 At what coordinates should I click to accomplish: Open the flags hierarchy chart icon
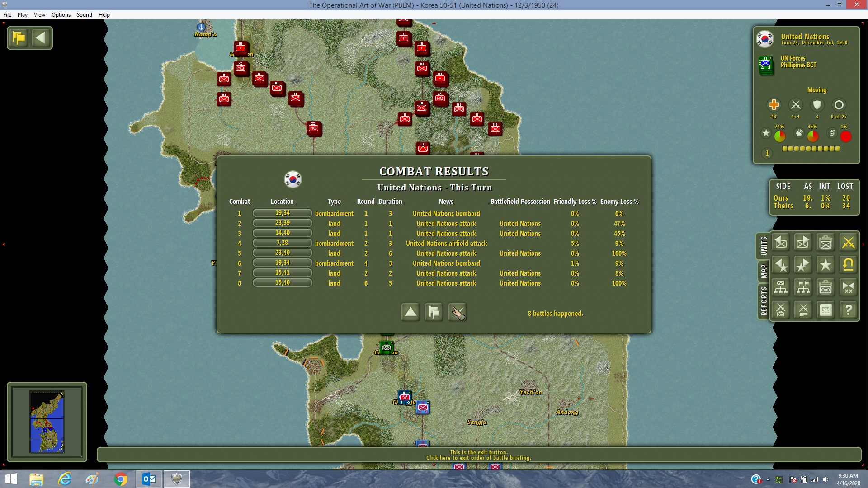803,288
